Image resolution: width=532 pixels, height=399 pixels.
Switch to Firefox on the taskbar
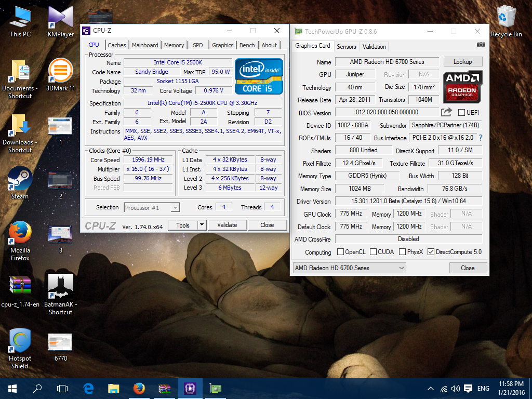pos(139,389)
